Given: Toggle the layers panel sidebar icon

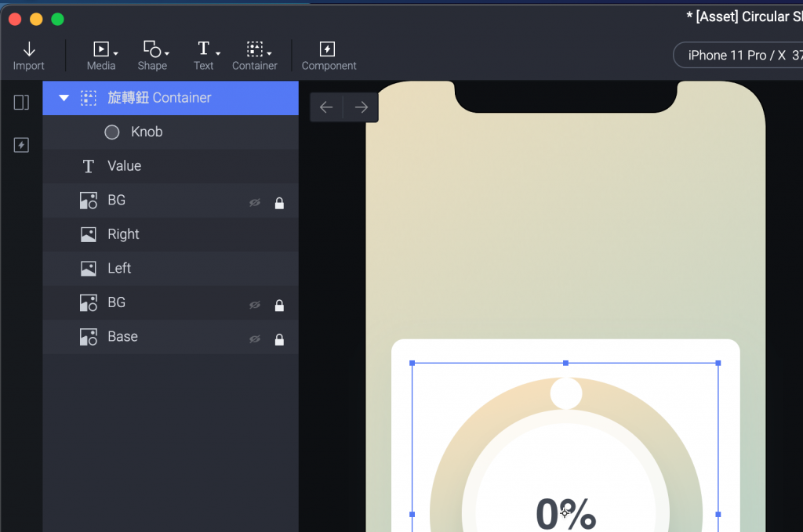Looking at the screenshot, I should (21, 103).
